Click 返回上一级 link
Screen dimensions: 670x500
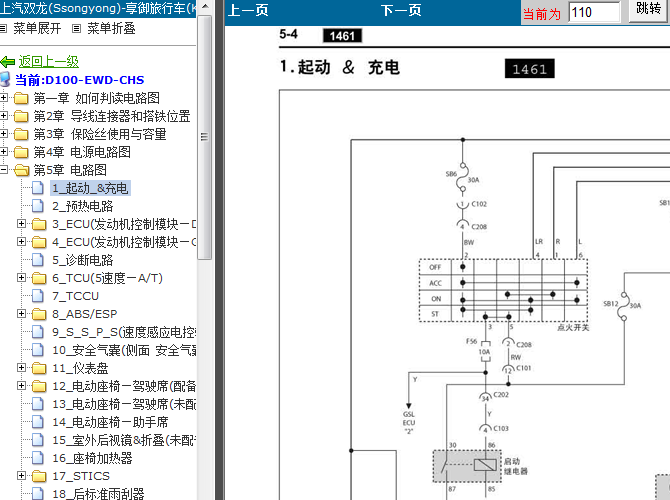(x=49, y=62)
